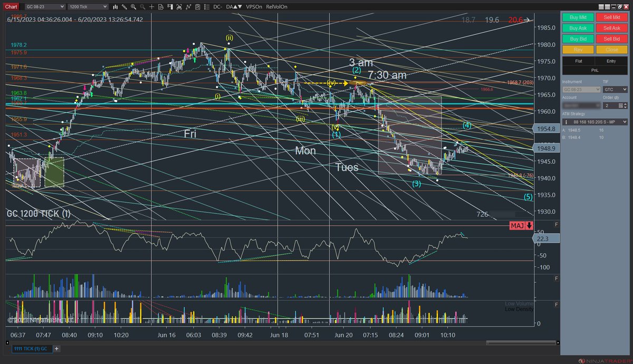Open the Account dropdown

point(581,106)
